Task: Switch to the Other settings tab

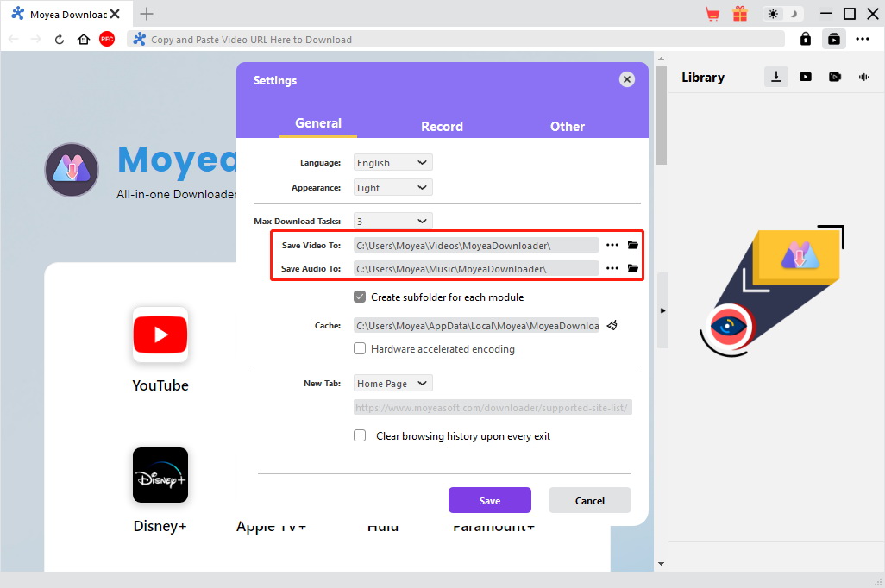Action: [568, 127]
